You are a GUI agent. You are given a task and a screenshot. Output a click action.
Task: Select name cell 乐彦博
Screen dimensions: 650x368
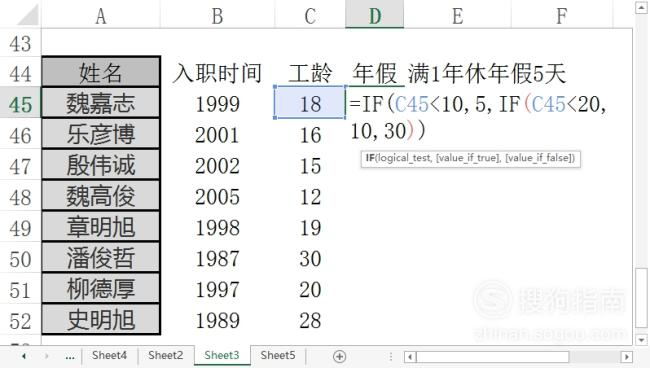pos(101,134)
